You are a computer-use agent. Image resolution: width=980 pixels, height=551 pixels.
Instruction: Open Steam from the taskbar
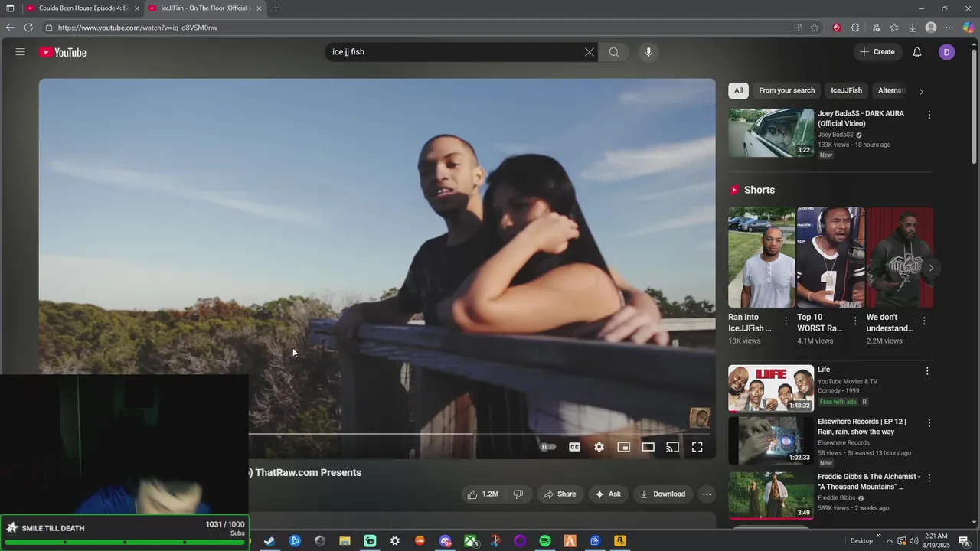click(x=269, y=541)
